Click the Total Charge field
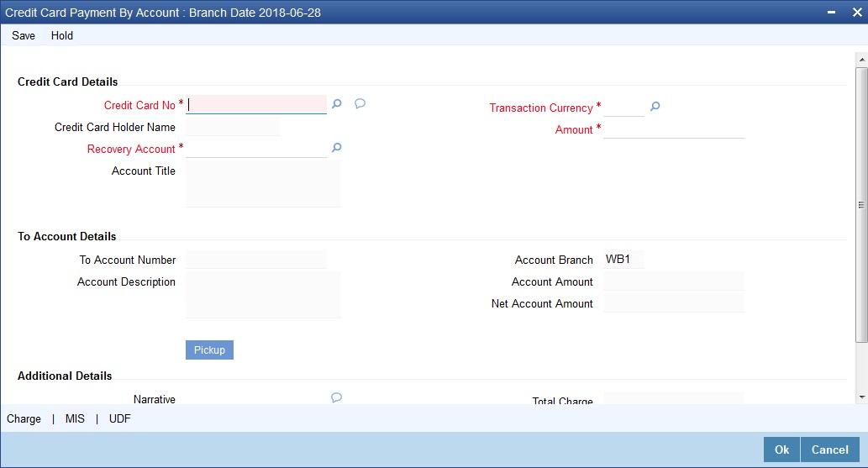This screenshot has width=868, height=468. pos(674,397)
